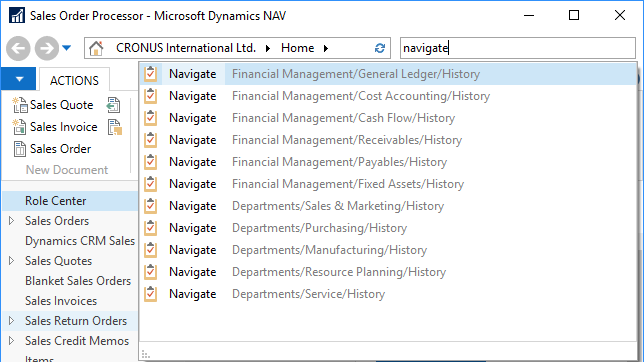Expand the arrow after Home breadcrumb
The width and height of the screenshot is (644, 362).
point(326,48)
